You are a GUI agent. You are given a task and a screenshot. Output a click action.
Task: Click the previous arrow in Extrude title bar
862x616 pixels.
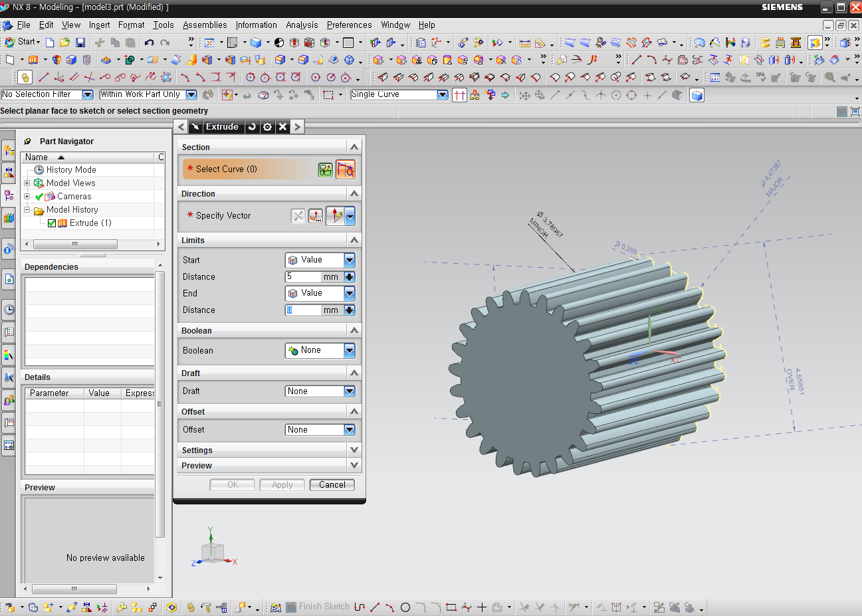(181, 127)
